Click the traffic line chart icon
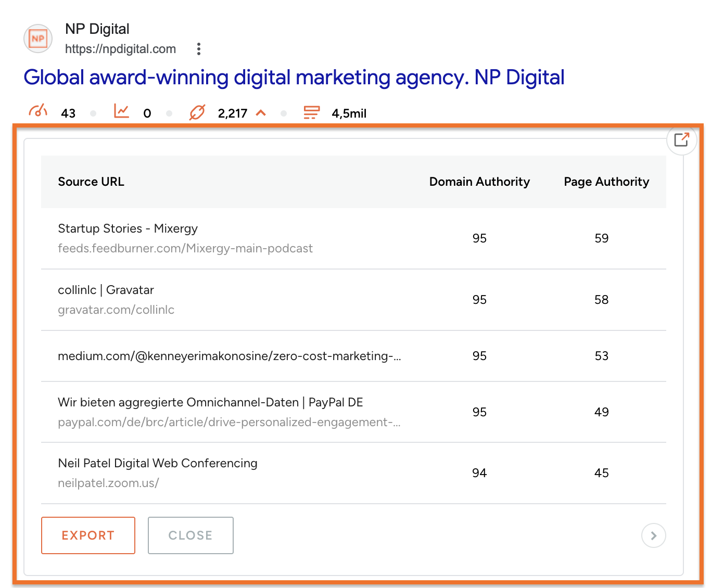The height and width of the screenshot is (588, 711). coord(121,111)
